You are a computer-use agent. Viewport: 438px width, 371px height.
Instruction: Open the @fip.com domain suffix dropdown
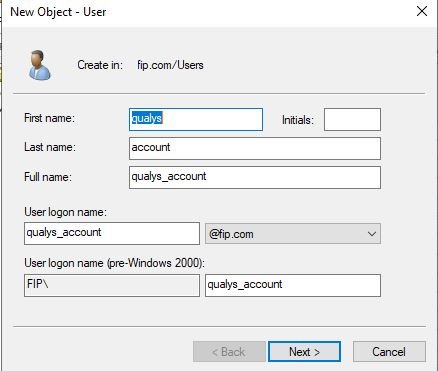click(x=293, y=234)
